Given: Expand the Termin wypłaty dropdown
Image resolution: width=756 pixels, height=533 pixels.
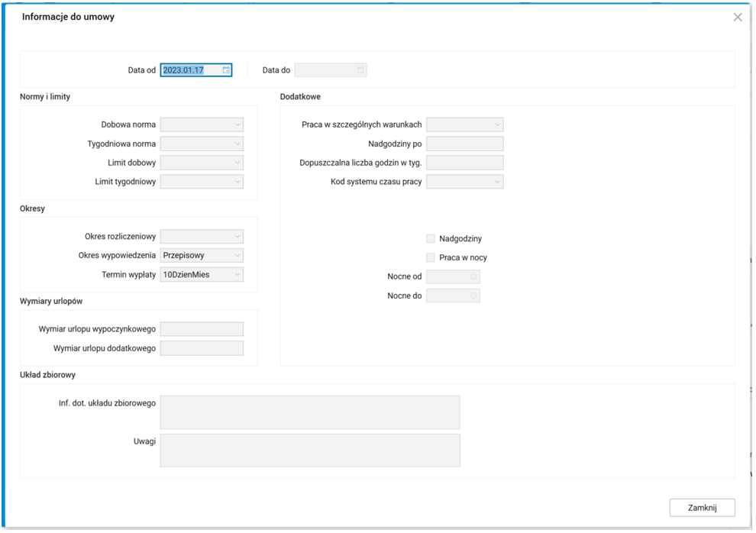Looking at the screenshot, I should point(237,275).
